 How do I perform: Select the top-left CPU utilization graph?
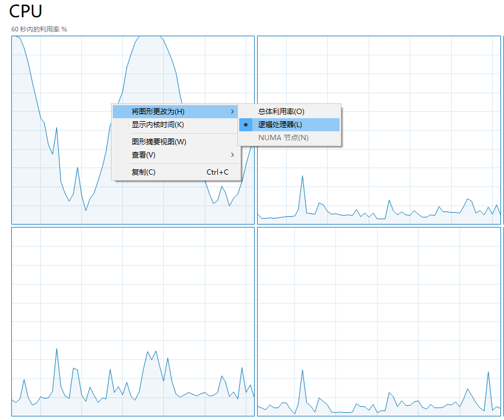click(x=59, y=71)
